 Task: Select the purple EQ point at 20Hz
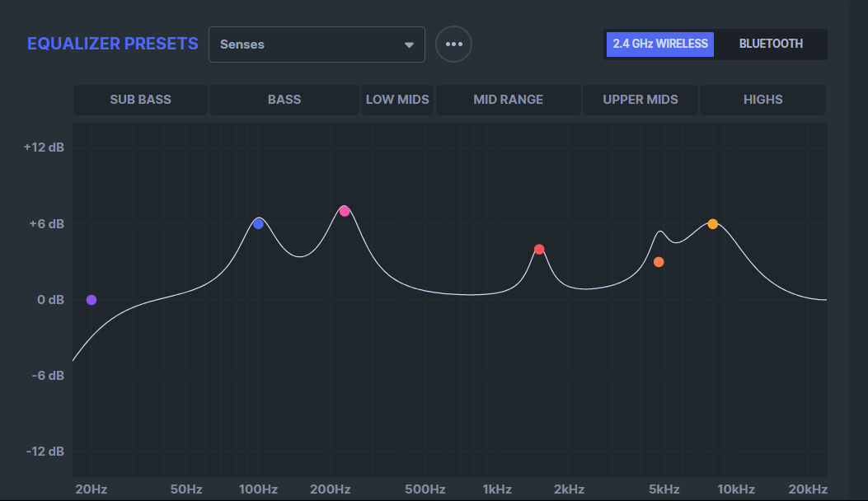91,300
